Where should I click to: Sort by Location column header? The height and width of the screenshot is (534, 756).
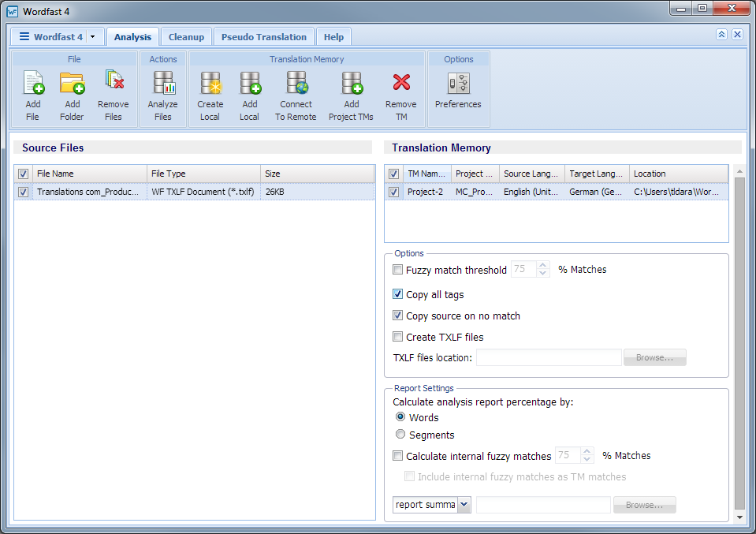[679, 174]
